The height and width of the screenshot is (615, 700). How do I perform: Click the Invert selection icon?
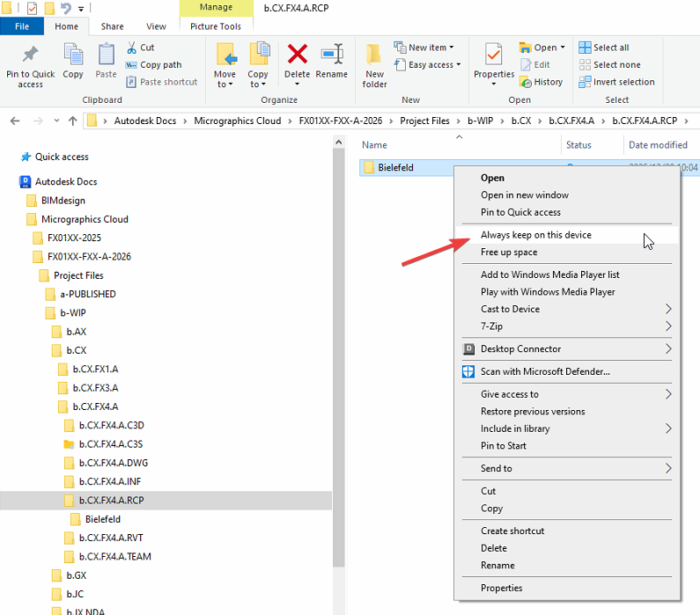click(x=585, y=82)
